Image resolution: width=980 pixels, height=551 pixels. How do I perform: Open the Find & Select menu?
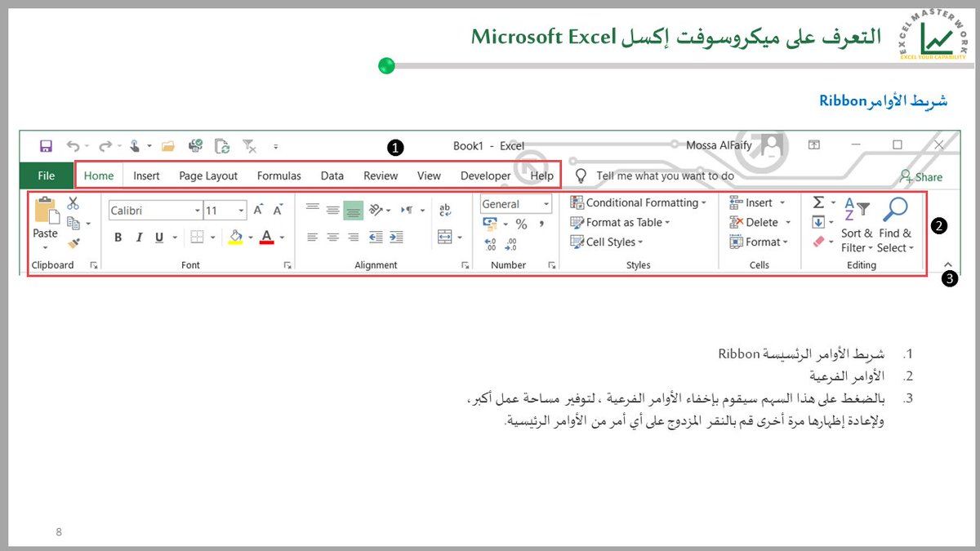click(895, 225)
